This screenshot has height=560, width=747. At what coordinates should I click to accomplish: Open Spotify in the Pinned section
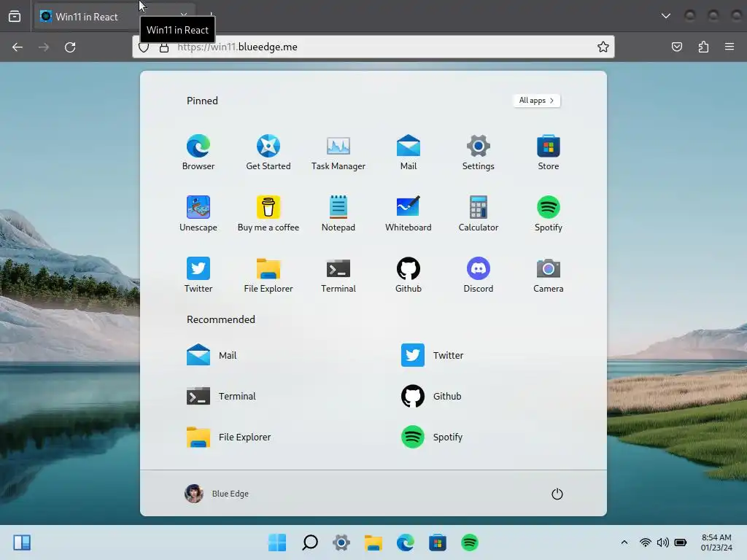click(x=549, y=214)
